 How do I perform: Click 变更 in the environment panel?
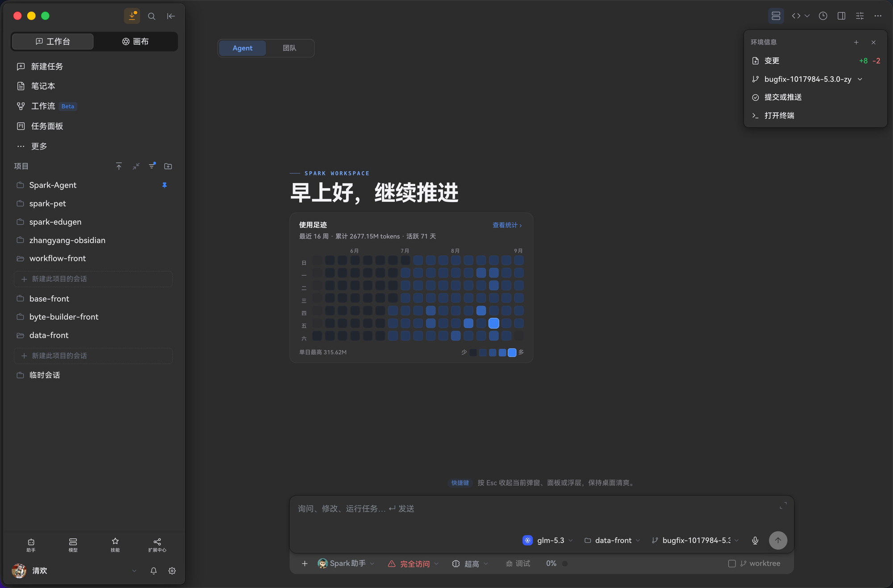point(815,61)
